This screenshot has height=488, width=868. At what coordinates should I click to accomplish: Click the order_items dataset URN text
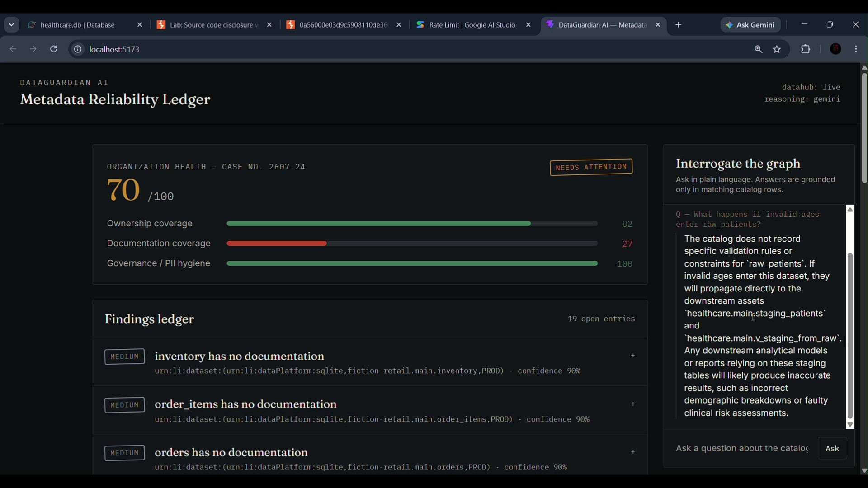334,420
